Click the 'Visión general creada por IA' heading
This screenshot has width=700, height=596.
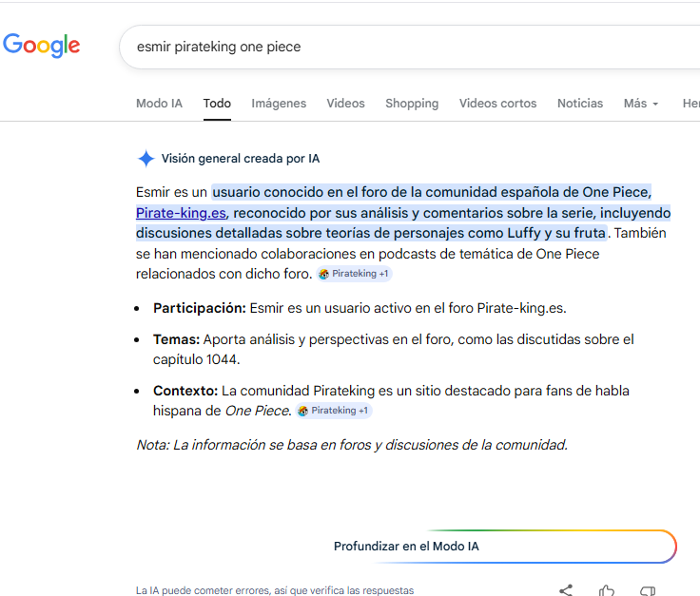pos(241,159)
